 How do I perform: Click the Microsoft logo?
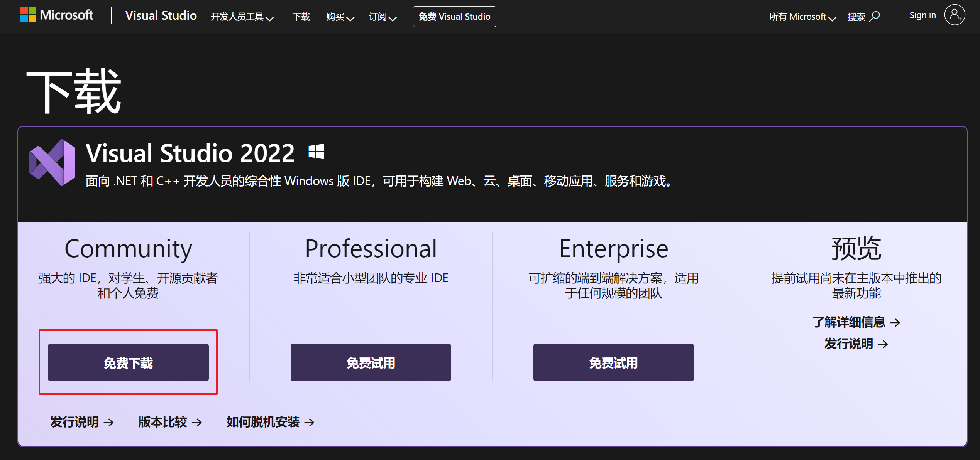coord(57,15)
